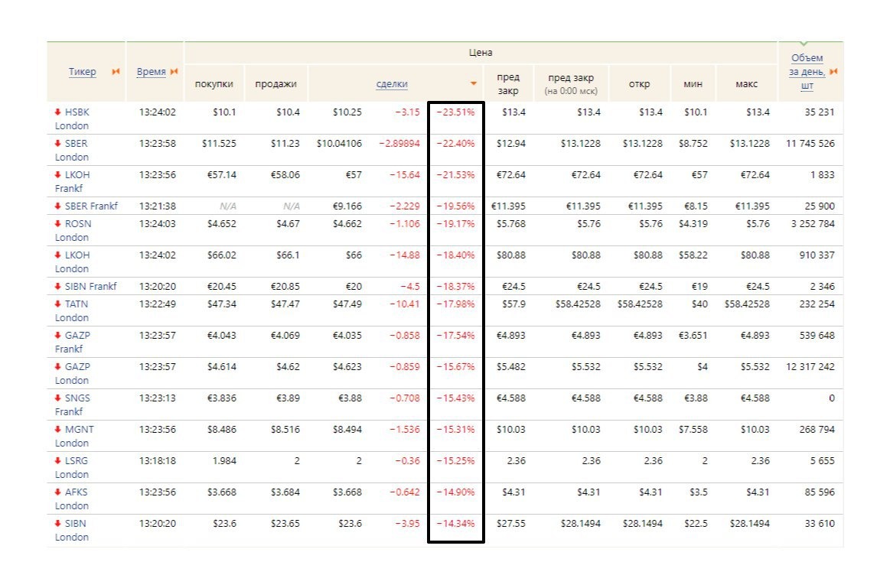This screenshot has height=588, width=890.
Task: Open the SBER London ticker
Action: (72, 151)
